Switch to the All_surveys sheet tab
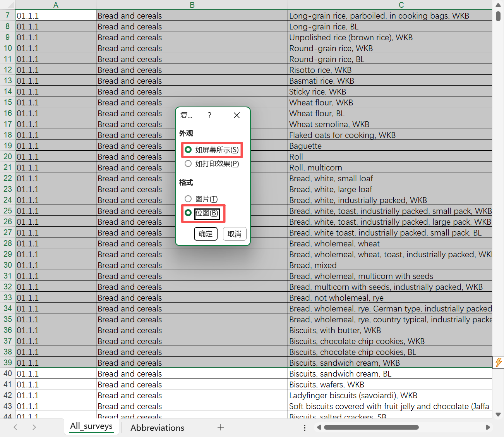 click(91, 427)
